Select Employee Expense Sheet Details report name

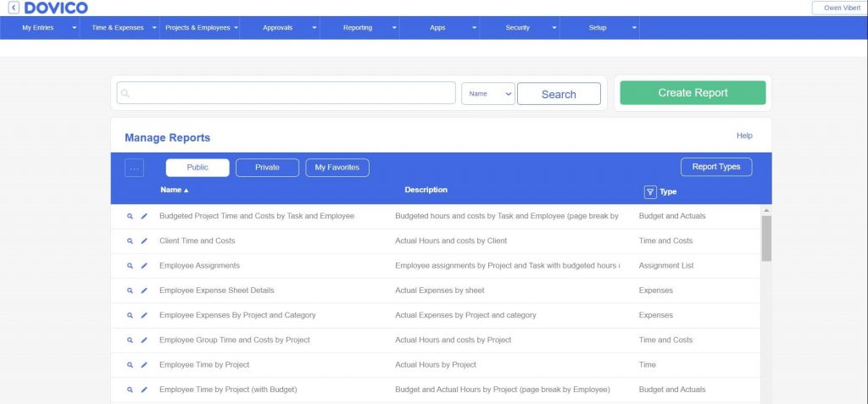click(216, 291)
